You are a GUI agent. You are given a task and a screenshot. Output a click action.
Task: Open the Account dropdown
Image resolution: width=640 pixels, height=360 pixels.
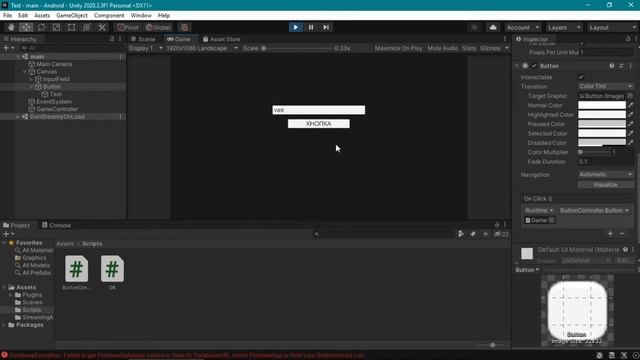point(523,27)
